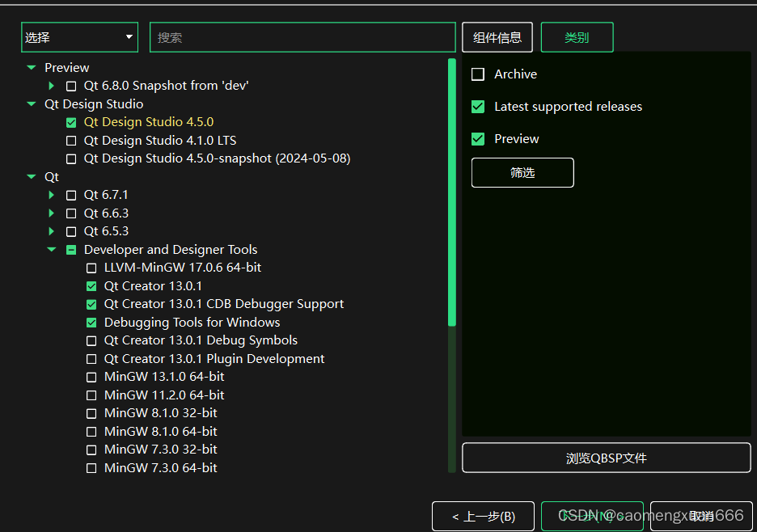Click the component tree scrollbar thumb
The height and width of the screenshot is (532, 757).
click(x=452, y=192)
